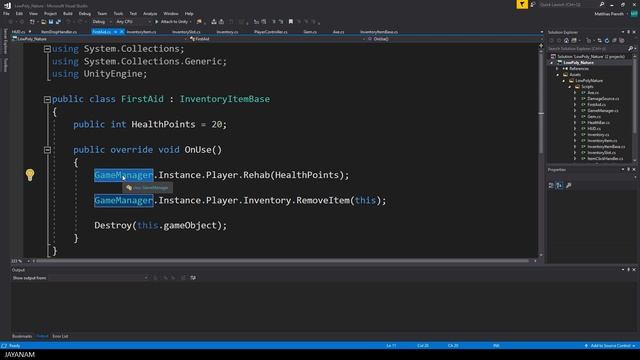Switch to the Bookmarks tab

[22, 336]
